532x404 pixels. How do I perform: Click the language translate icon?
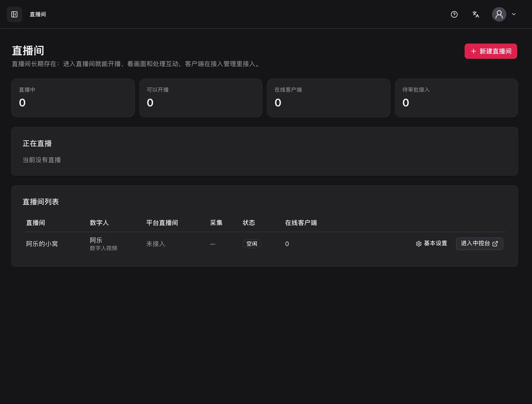tap(476, 14)
